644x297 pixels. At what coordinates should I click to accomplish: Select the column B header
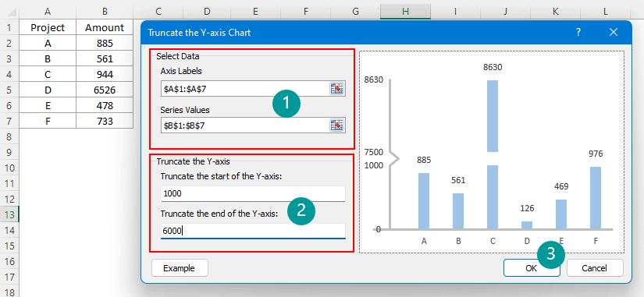pyautogui.click(x=105, y=12)
